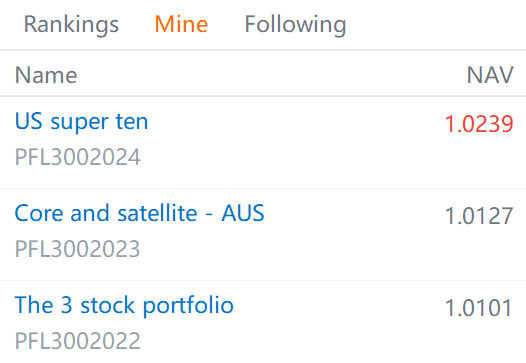The height and width of the screenshot is (363, 526).
Task: Show followed portfolios using the Following tab
Action: tap(295, 24)
